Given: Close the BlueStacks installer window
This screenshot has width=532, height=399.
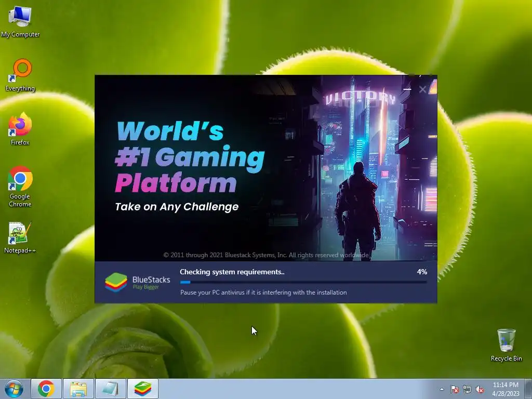Looking at the screenshot, I should coord(422,89).
